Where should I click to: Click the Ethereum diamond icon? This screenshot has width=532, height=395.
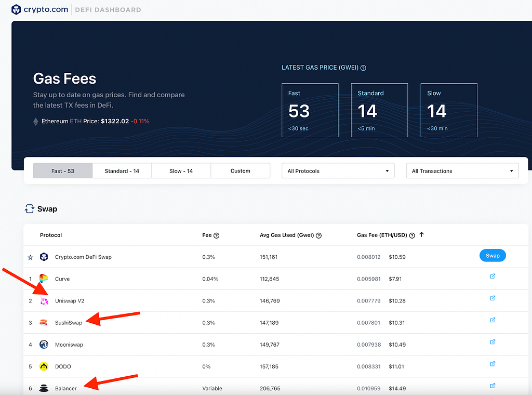pos(36,122)
